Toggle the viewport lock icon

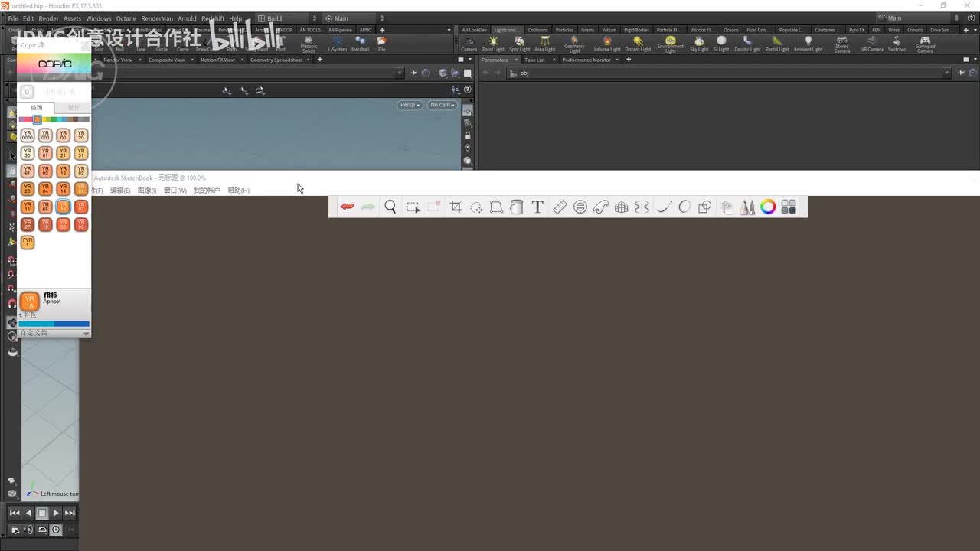(468, 135)
